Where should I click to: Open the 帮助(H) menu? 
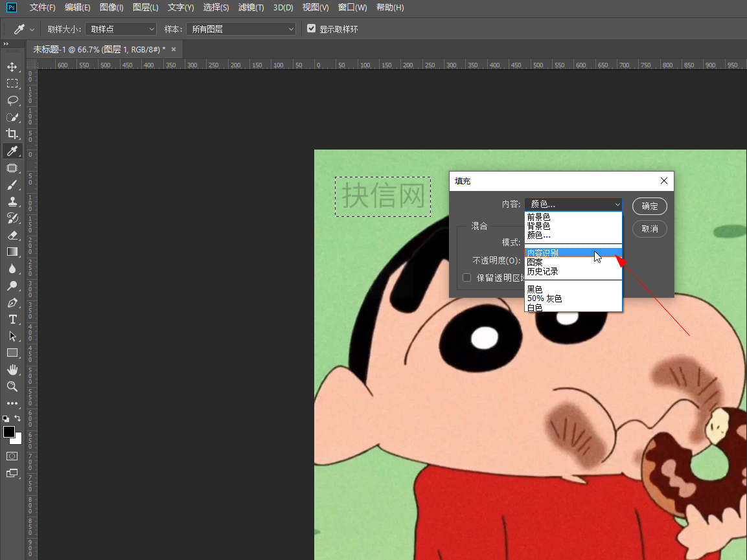click(x=390, y=8)
